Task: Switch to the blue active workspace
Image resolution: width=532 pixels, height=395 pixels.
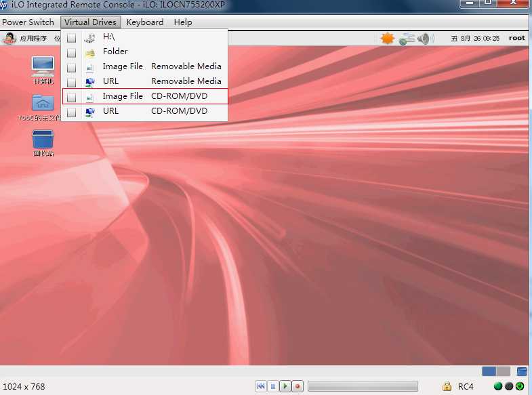Action: [489, 371]
